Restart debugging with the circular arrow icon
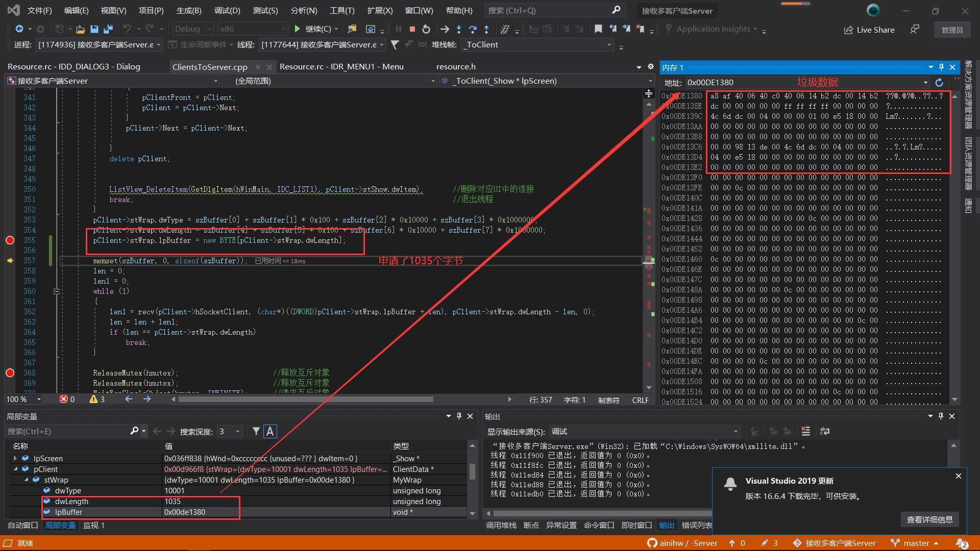 [426, 29]
